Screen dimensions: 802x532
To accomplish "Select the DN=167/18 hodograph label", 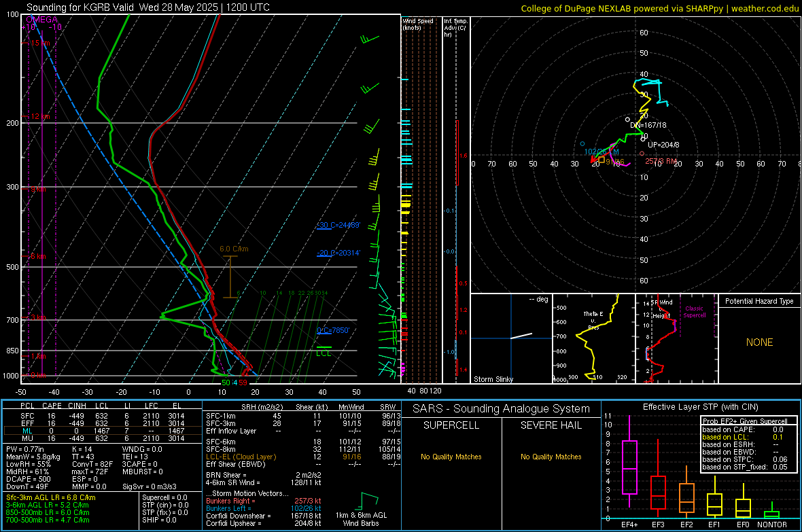I will pos(648,125).
